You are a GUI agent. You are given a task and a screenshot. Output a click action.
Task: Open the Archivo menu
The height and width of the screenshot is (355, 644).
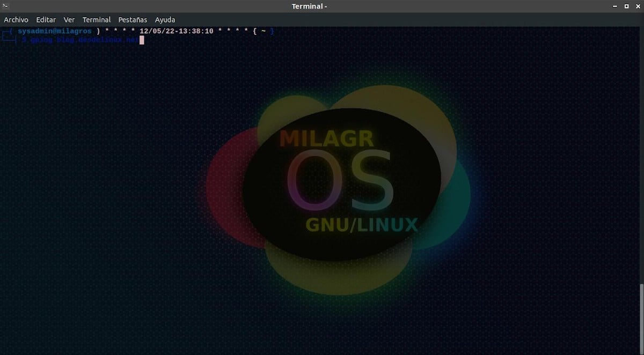pyautogui.click(x=16, y=19)
